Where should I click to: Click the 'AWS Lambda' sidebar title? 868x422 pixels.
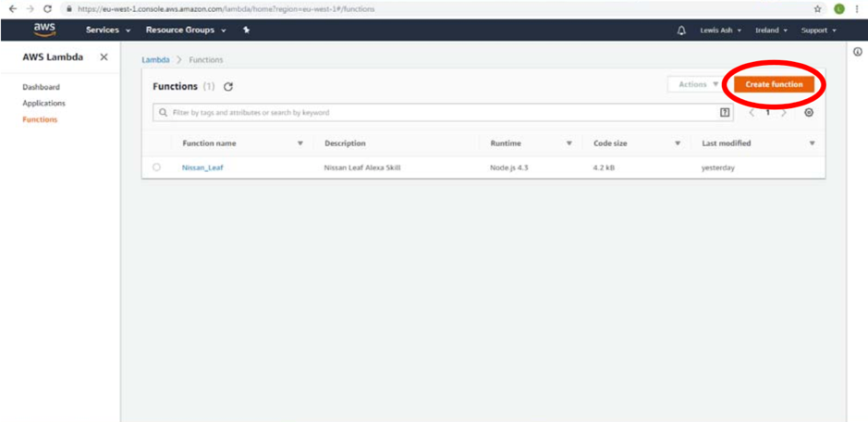(x=53, y=57)
